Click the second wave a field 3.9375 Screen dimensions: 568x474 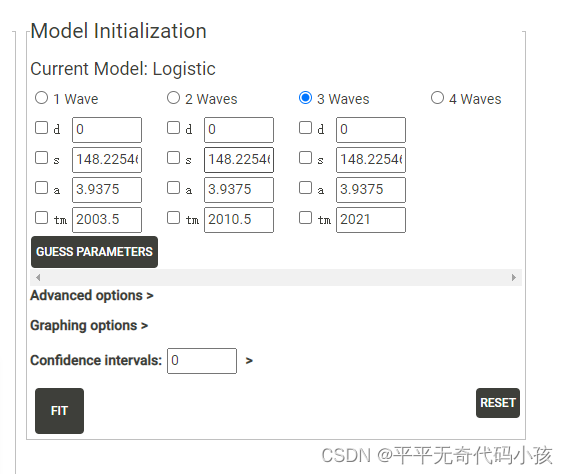(239, 190)
